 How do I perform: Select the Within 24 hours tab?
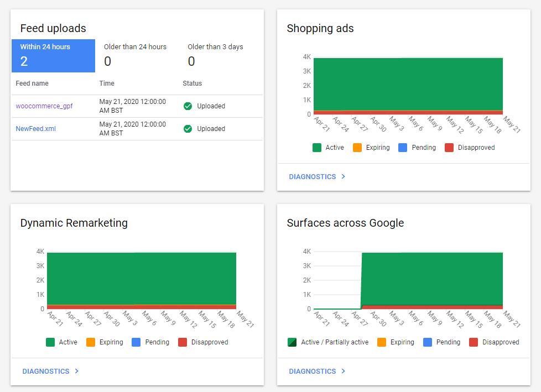54,56
